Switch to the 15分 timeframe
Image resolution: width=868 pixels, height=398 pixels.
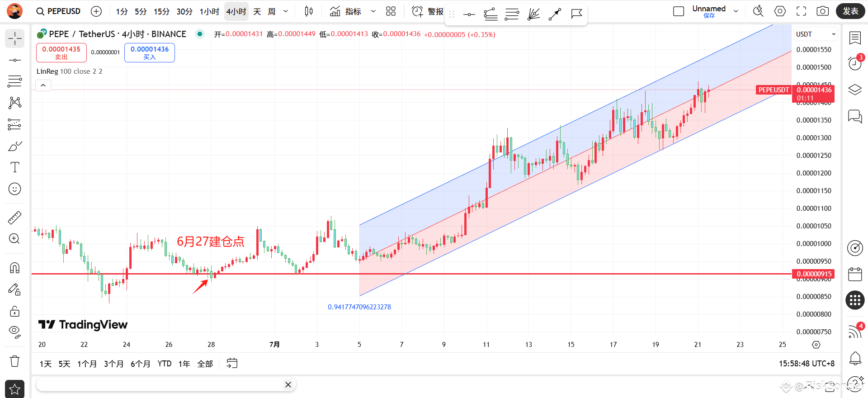click(x=161, y=11)
